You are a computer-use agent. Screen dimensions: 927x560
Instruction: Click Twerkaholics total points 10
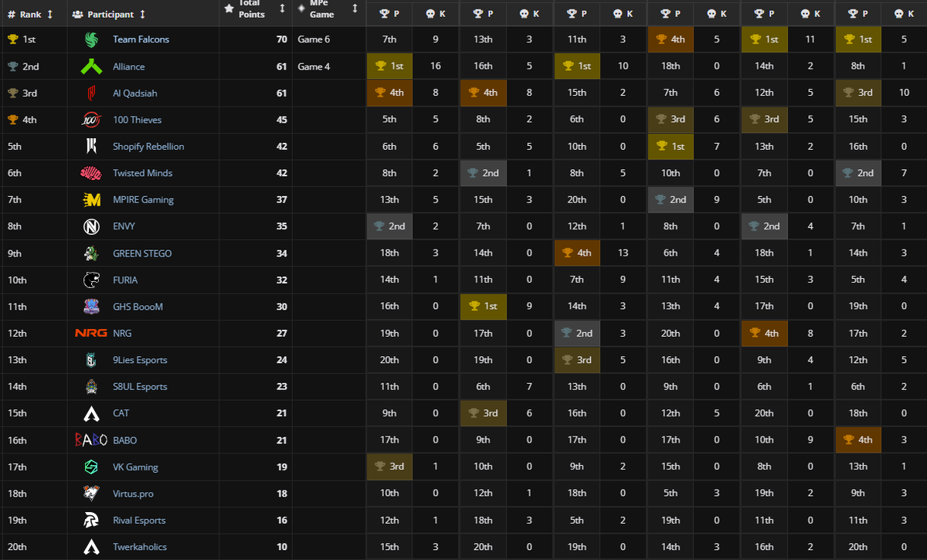tap(281, 547)
